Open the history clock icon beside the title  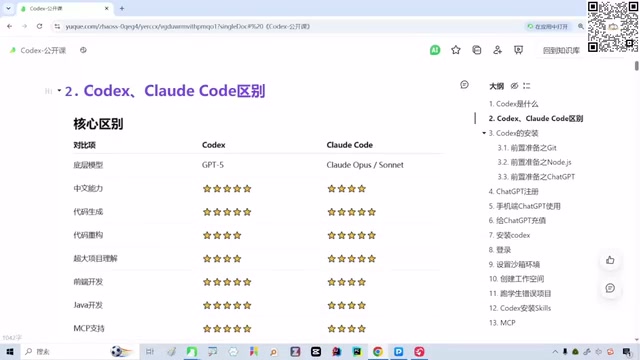point(83,50)
